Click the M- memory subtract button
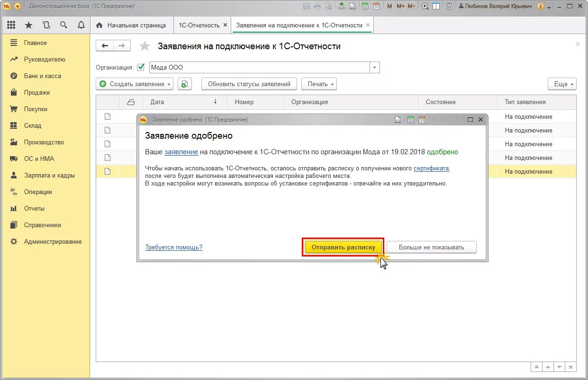Image resolution: width=588 pixels, height=380 pixels. coord(411,6)
